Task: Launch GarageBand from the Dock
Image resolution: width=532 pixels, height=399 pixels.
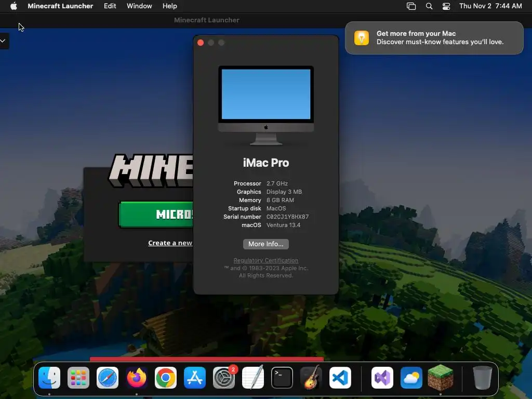Action: tap(311, 377)
